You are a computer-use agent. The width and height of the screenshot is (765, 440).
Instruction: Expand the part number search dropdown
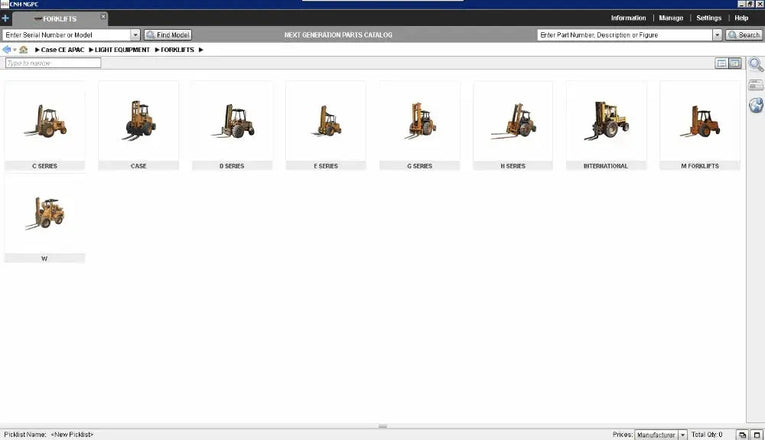(717, 35)
